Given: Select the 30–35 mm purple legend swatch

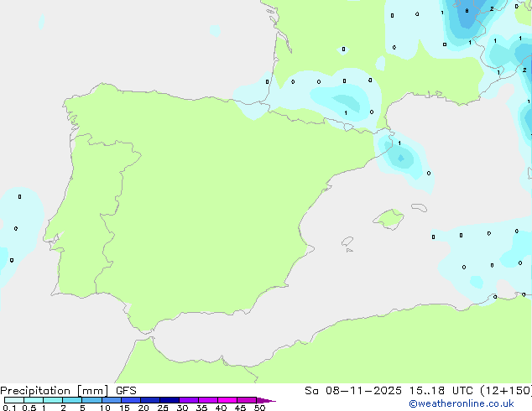Looking at the screenshot, I should click(x=189, y=400).
